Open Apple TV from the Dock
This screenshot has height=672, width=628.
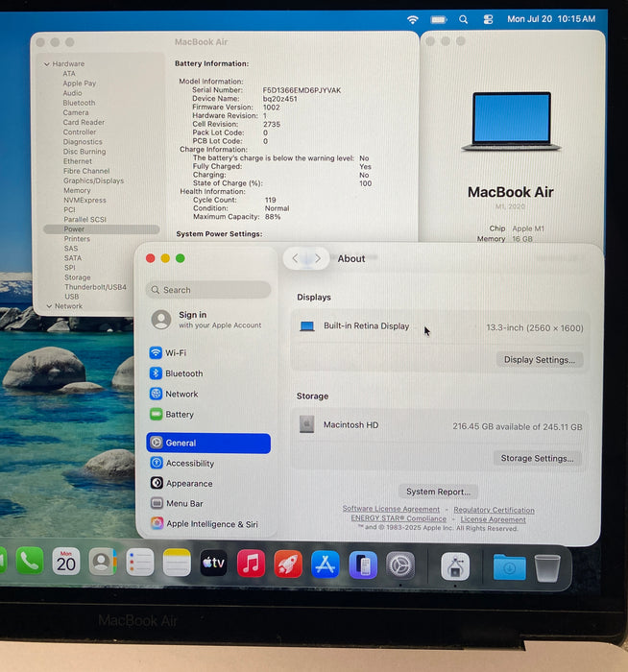213,563
